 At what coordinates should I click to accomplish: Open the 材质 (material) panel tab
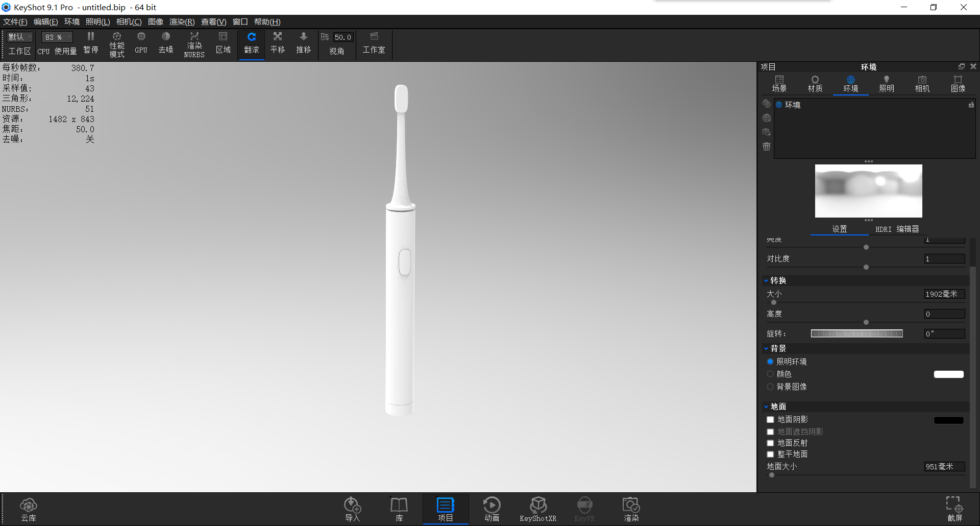click(815, 83)
